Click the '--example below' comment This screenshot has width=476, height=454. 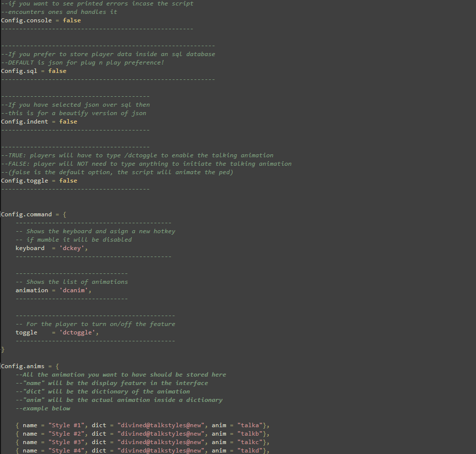[x=43, y=408]
